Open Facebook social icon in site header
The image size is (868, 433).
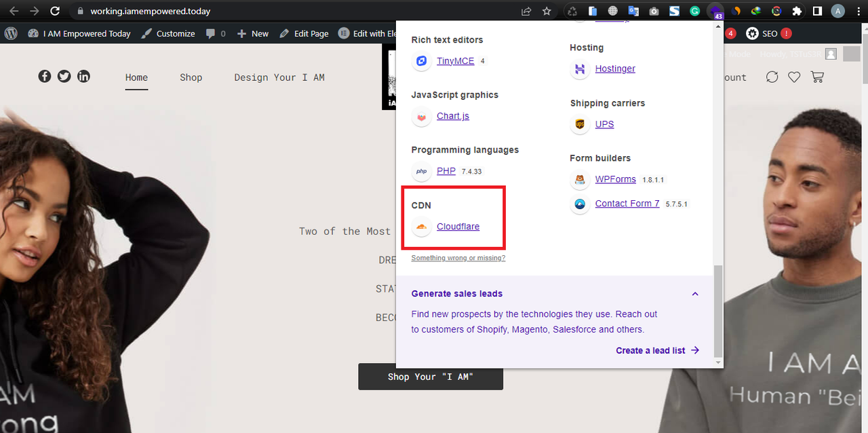45,76
